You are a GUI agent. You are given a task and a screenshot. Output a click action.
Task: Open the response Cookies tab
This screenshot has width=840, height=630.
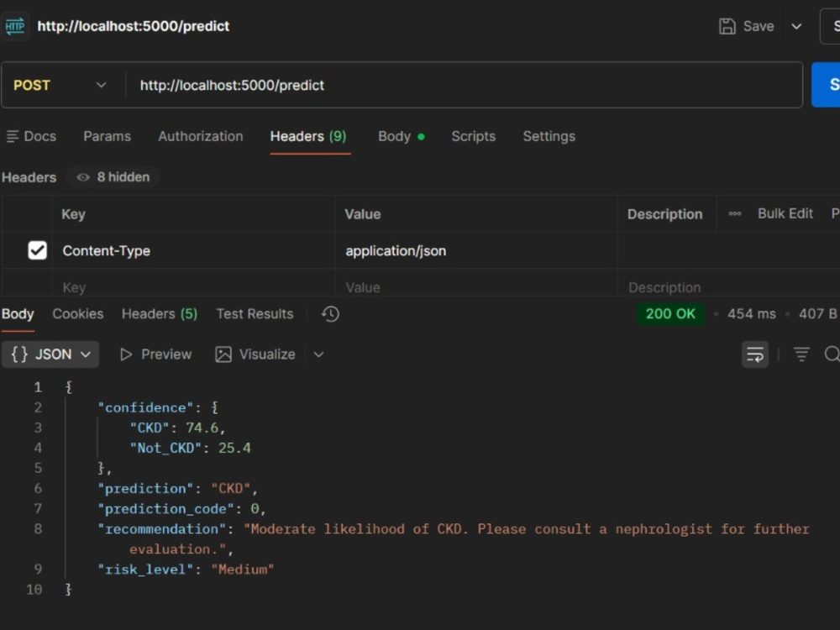(77, 314)
